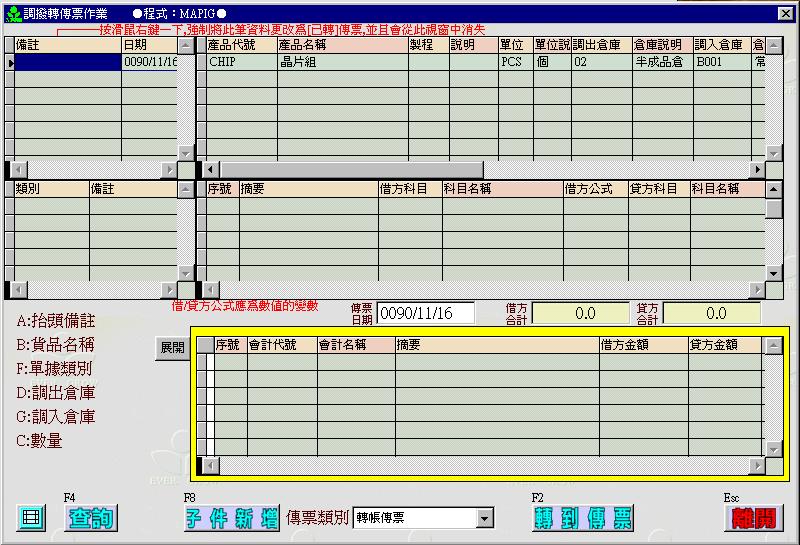Click the 子件新增 add component button
The height and width of the screenshot is (545, 800).
231,518
